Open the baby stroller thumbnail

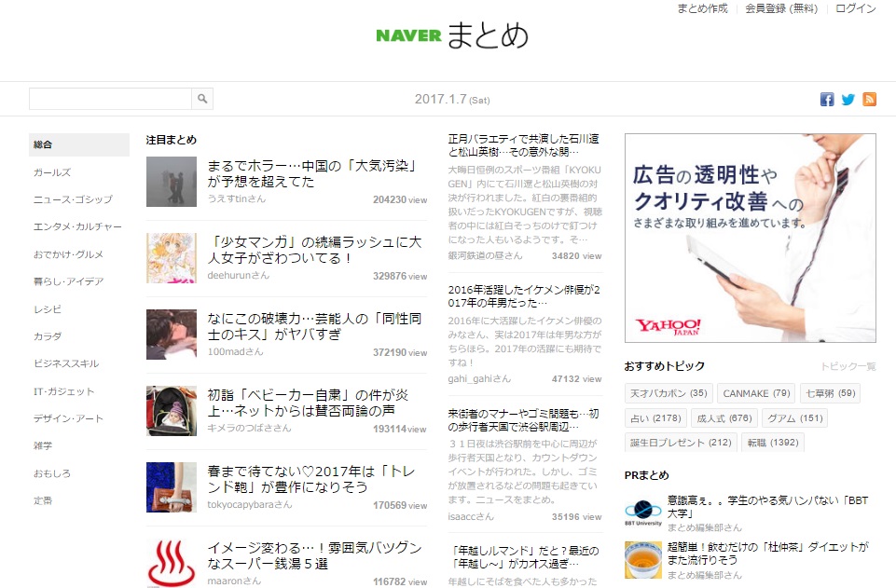tap(172, 411)
